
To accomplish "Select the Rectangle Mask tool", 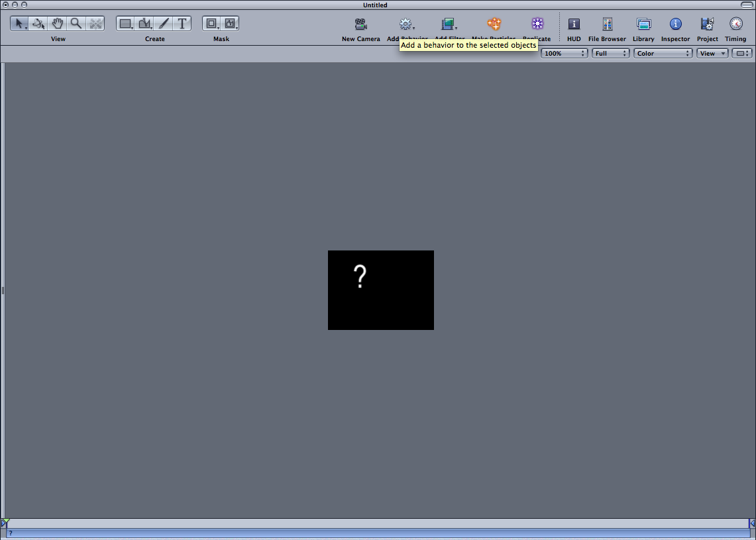I will pyautogui.click(x=211, y=24).
